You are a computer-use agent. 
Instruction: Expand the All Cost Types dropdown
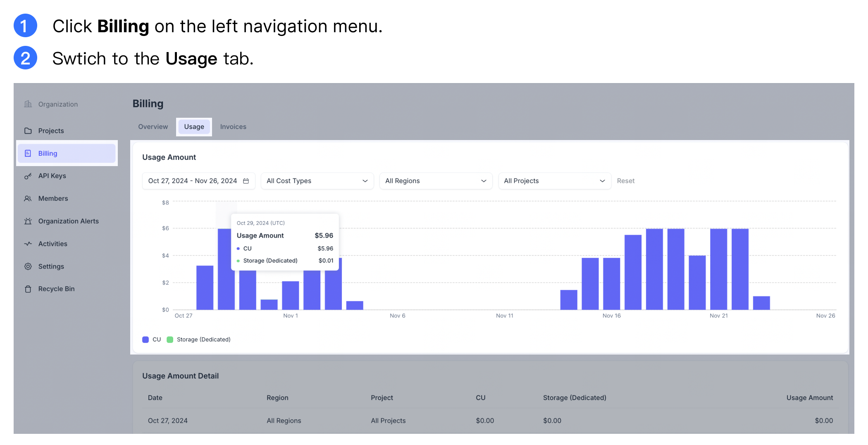point(317,181)
